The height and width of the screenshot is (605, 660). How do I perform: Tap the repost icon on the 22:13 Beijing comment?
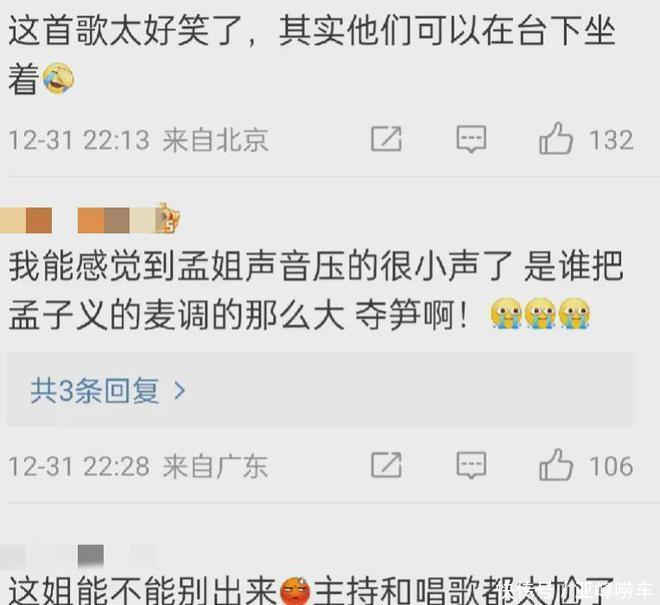[x=386, y=139]
